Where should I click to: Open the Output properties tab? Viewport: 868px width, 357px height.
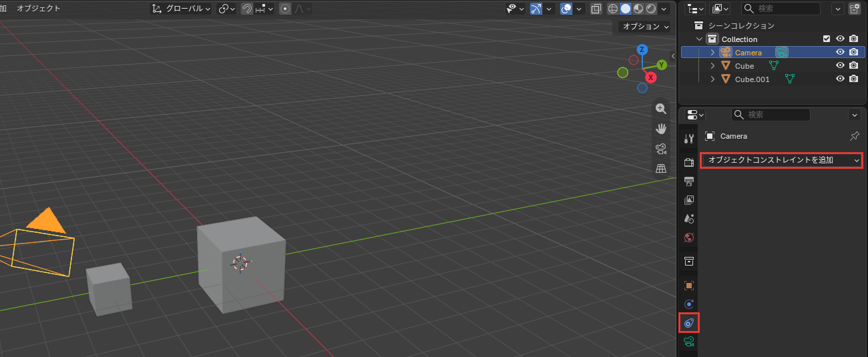(690, 181)
